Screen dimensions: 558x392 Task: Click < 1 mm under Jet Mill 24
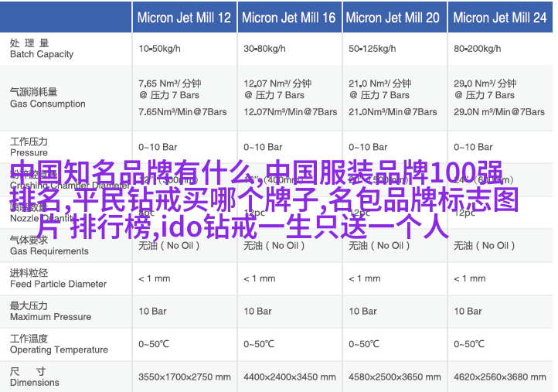(469, 278)
